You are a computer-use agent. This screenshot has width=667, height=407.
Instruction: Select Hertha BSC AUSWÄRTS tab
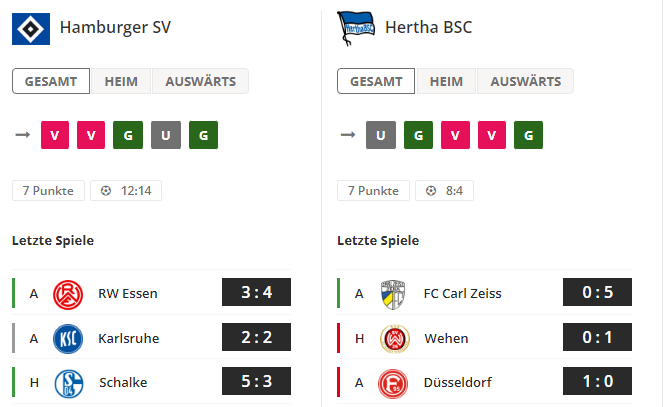click(525, 81)
